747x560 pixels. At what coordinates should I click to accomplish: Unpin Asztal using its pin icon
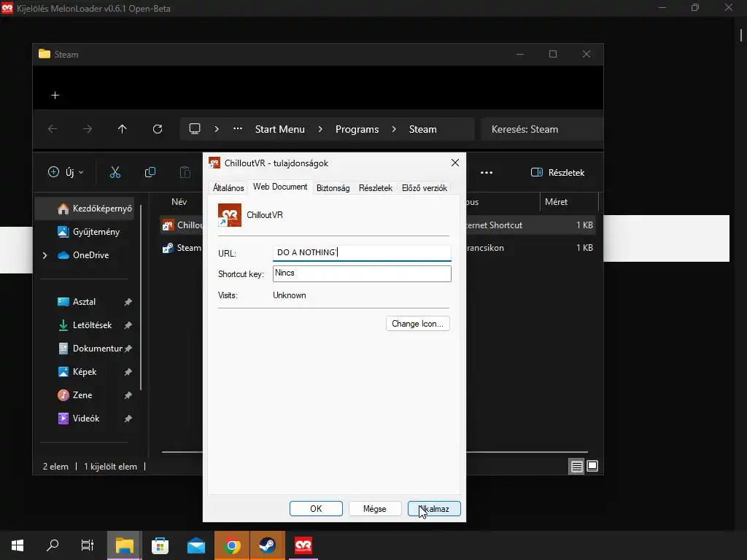[x=128, y=302]
